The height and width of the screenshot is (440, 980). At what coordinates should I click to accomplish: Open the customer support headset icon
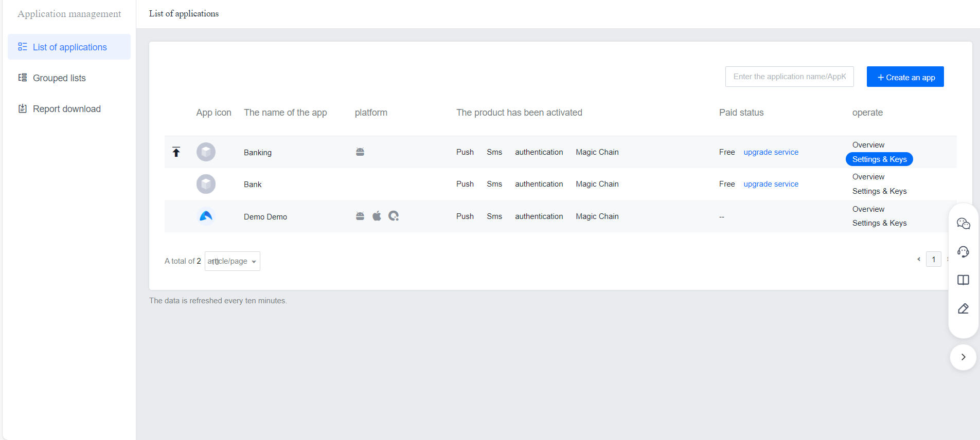click(963, 252)
